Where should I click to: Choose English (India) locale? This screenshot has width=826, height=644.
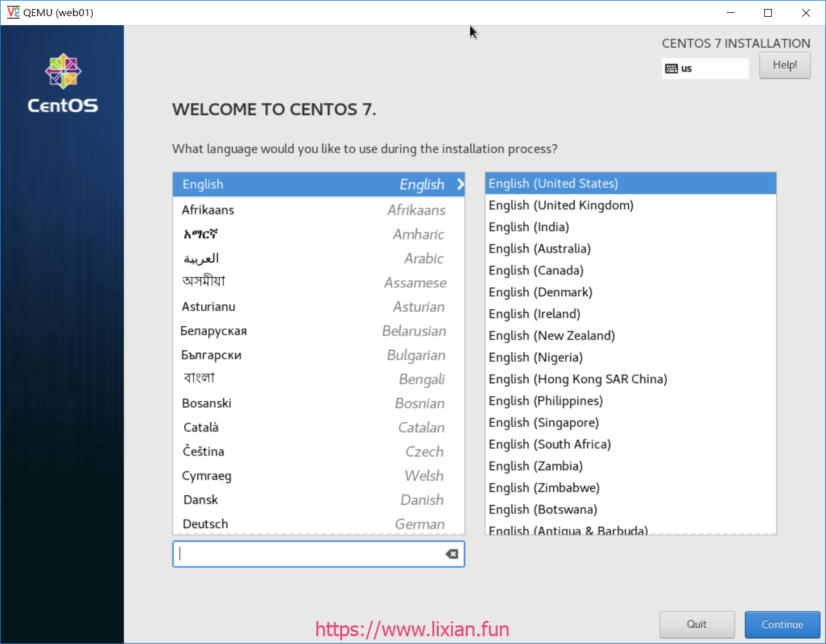tap(631, 227)
